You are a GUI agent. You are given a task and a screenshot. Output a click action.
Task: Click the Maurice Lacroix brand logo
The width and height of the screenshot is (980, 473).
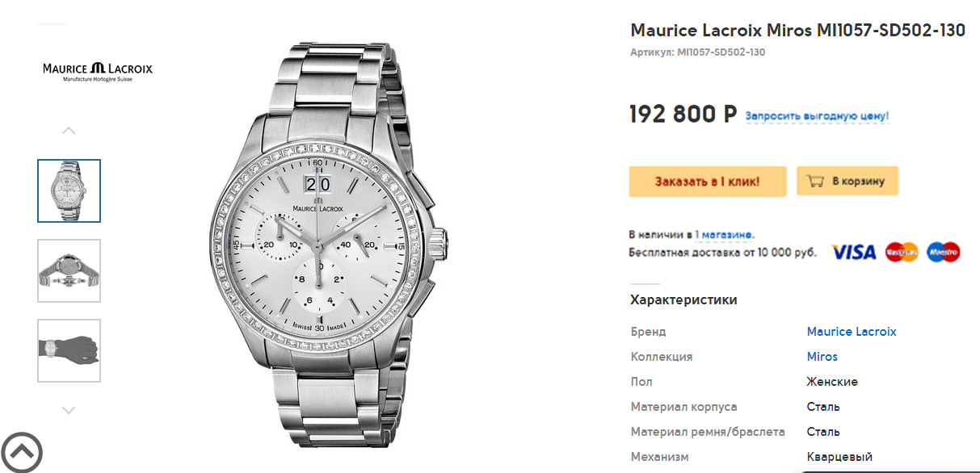coord(98,72)
